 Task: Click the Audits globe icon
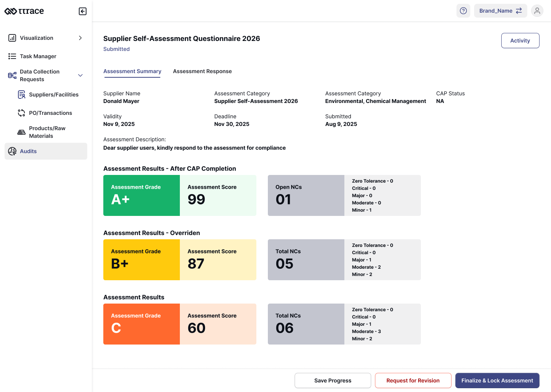pyautogui.click(x=12, y=151)
